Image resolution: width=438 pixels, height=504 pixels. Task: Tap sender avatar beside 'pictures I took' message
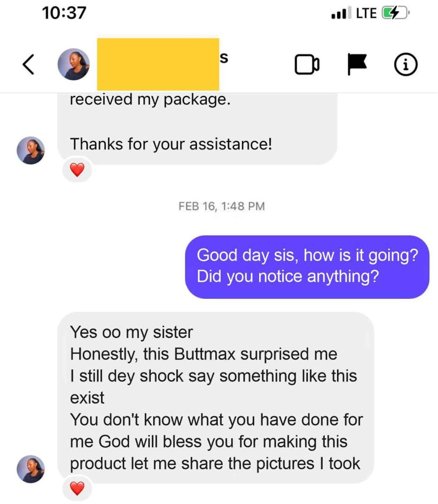(x=31, y=469)
